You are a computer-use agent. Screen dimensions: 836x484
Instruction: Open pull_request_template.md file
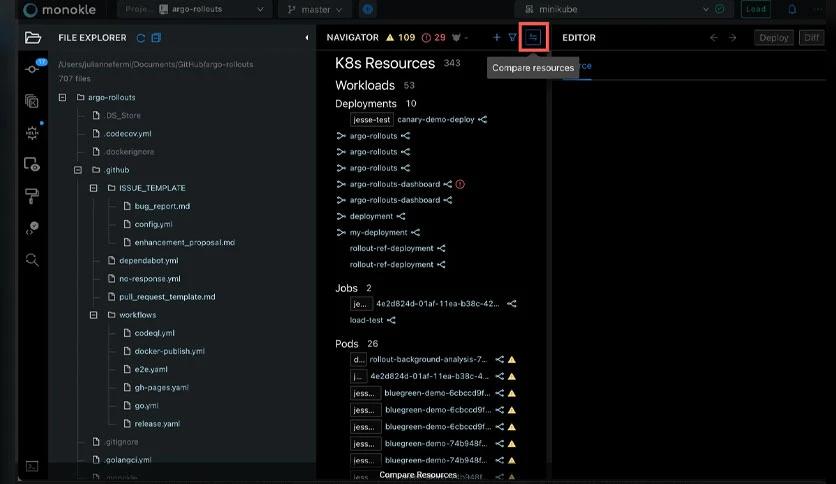point(167,297)
